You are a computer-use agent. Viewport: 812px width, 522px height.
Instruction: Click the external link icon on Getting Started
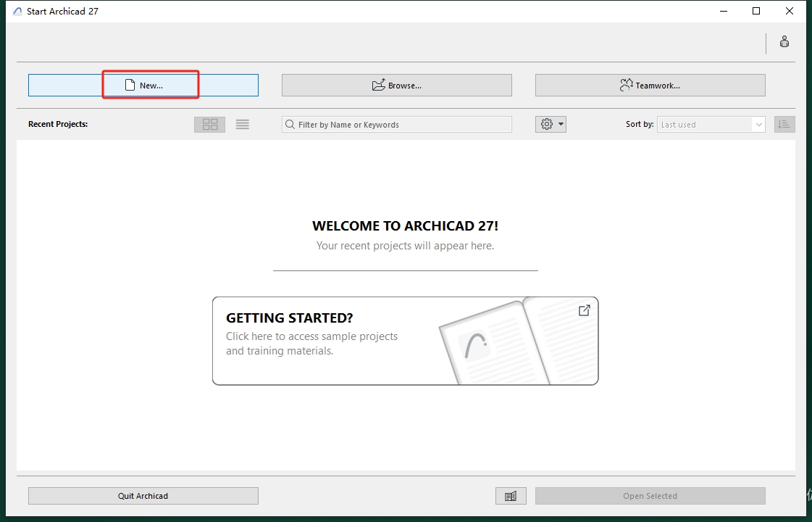(584, 310)
